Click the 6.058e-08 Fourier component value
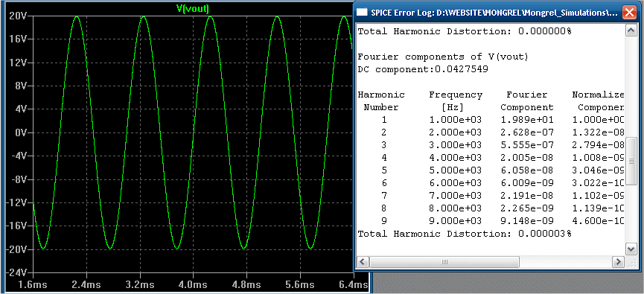 [527, 170]
